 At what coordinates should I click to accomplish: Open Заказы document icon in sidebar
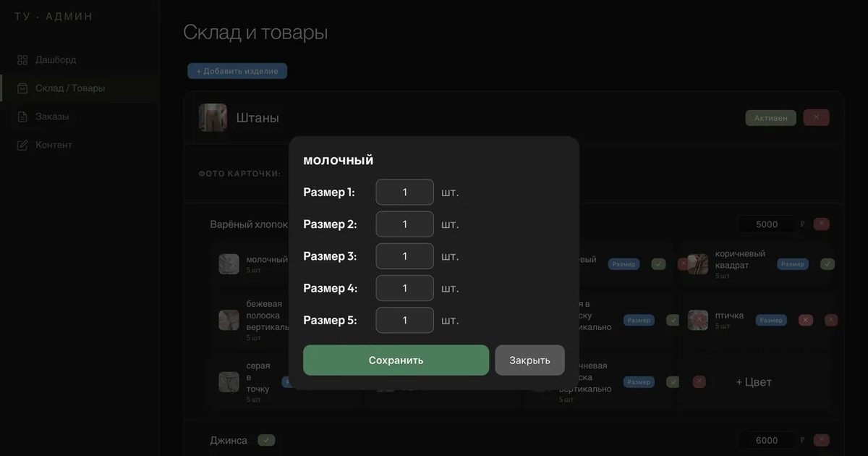pyautogui.click(x=22, y=117)
